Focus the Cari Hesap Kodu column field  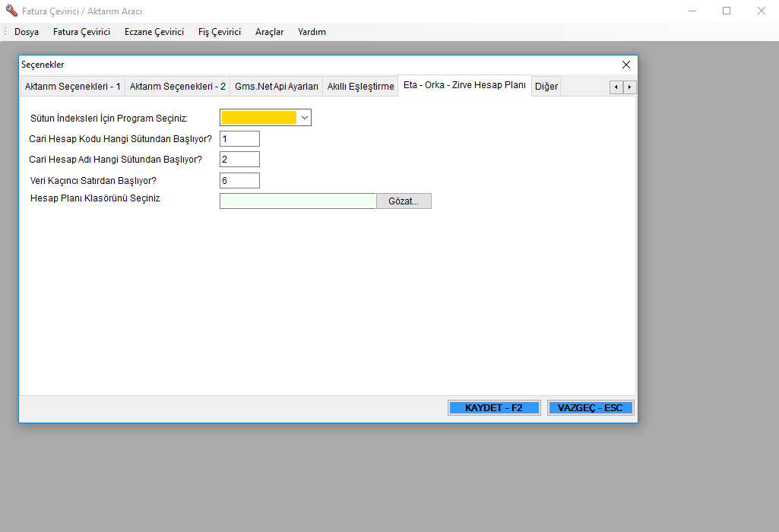239,138
